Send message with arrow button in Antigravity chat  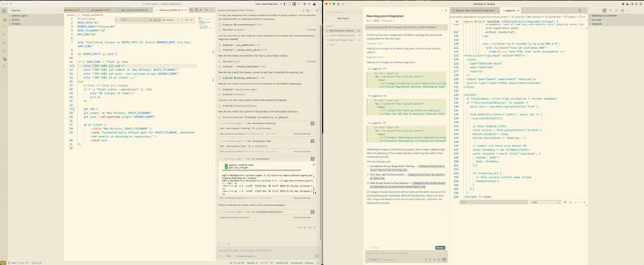click(317, 256)
